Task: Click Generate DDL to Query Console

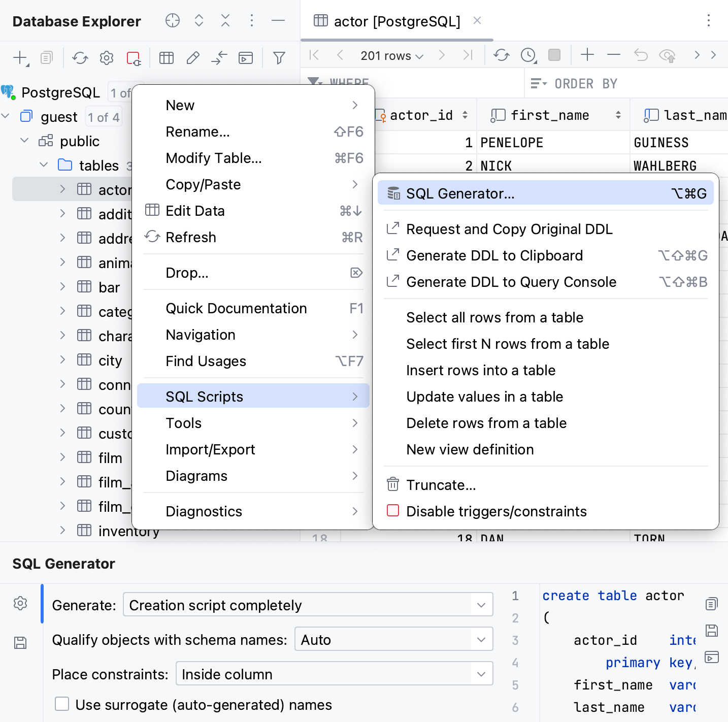Action: (511, 282)
